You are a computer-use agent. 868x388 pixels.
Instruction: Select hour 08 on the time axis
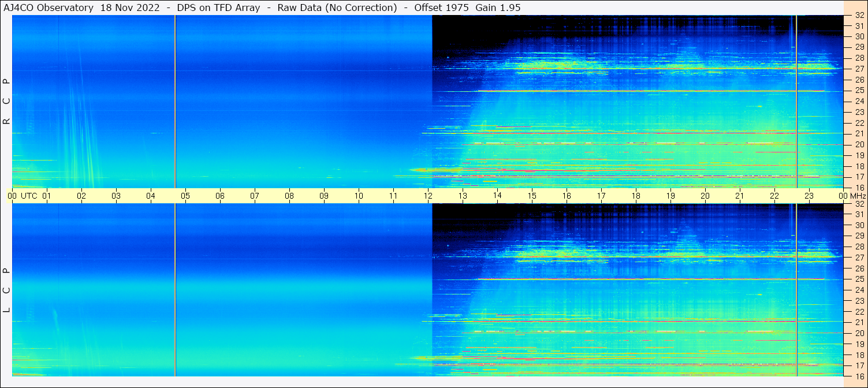click(x=289, y=196)
